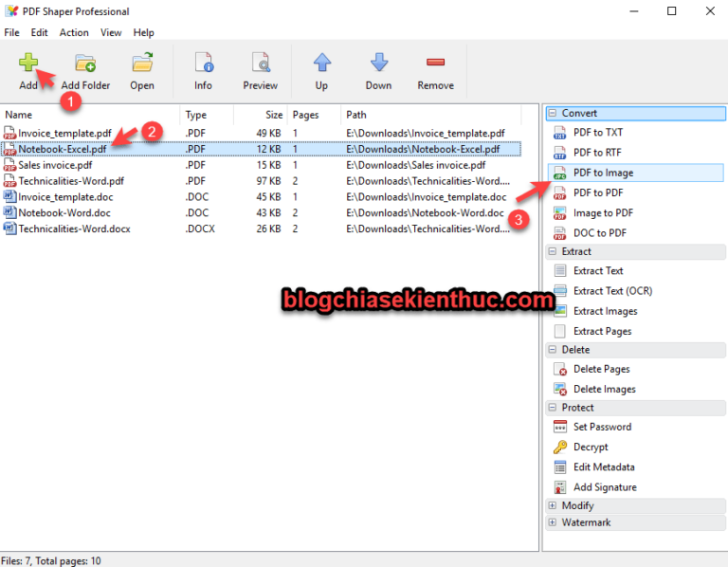
Task: Click the Extract Text (OCR) icon
Action: [x=560, y=291]
